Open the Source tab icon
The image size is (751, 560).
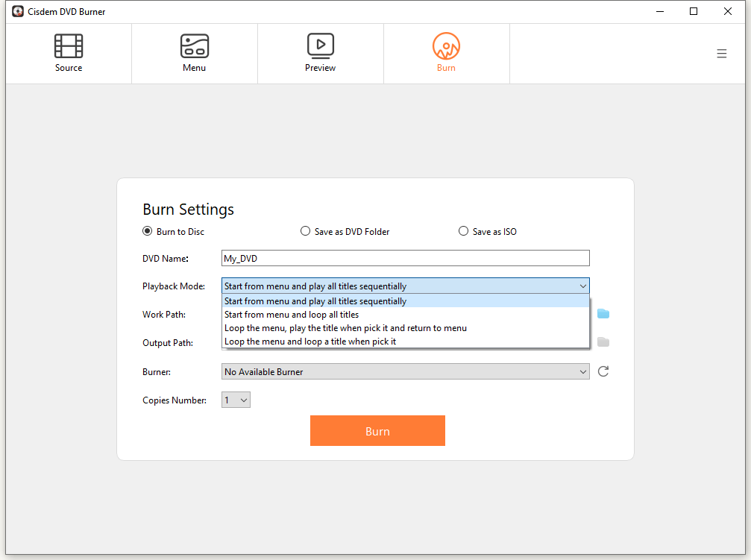pyautogui.click(x=68, y=45)
